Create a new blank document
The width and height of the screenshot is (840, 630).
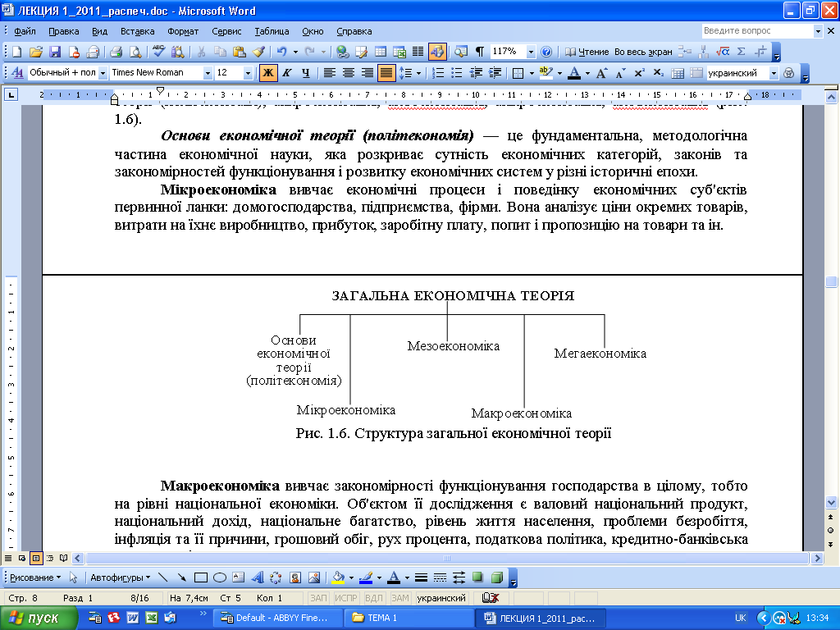click(x=16, y=52)
